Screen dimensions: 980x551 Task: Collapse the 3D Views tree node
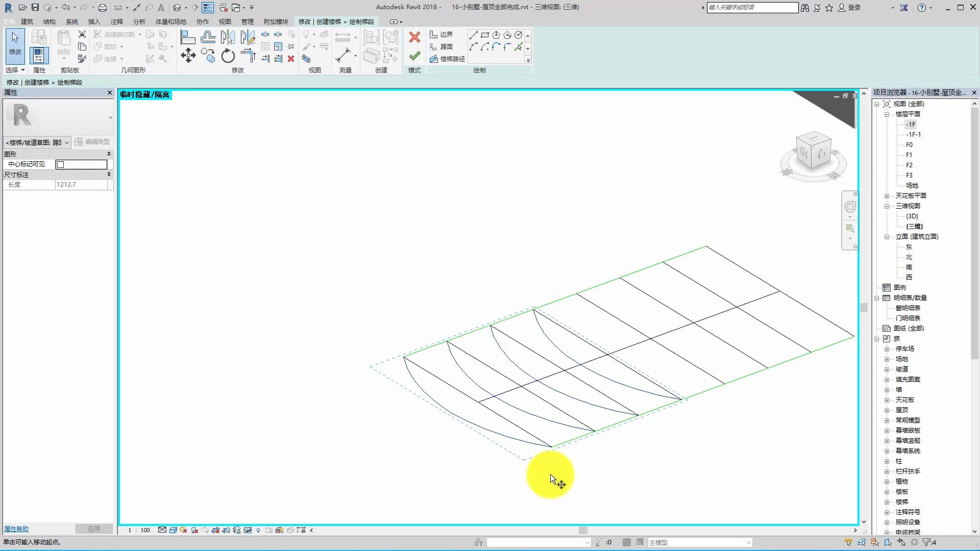887,206
